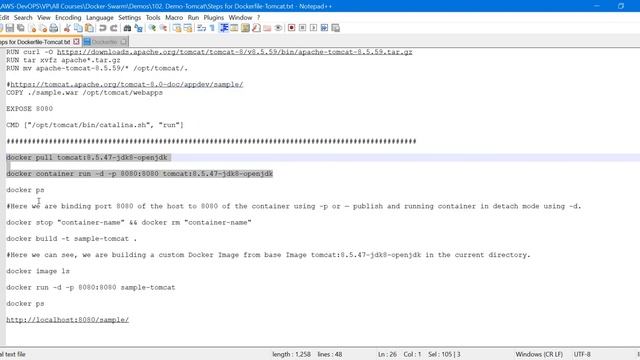Click the CMD catalina.sh run line
This screenshot has height=360, width=640.
click(95, 125)
